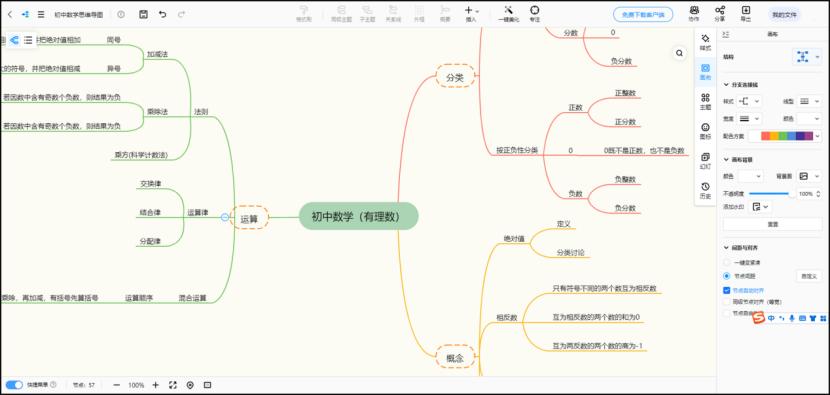The height and width of the screenshot is (395, 830).
Task: Click the clock icon beside the document title
Action: (121, 15)
